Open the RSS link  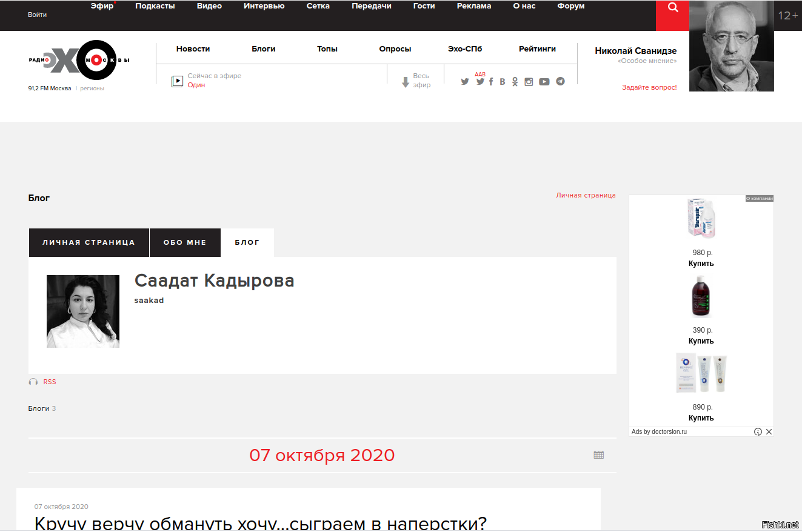click(x=50, y=382)
